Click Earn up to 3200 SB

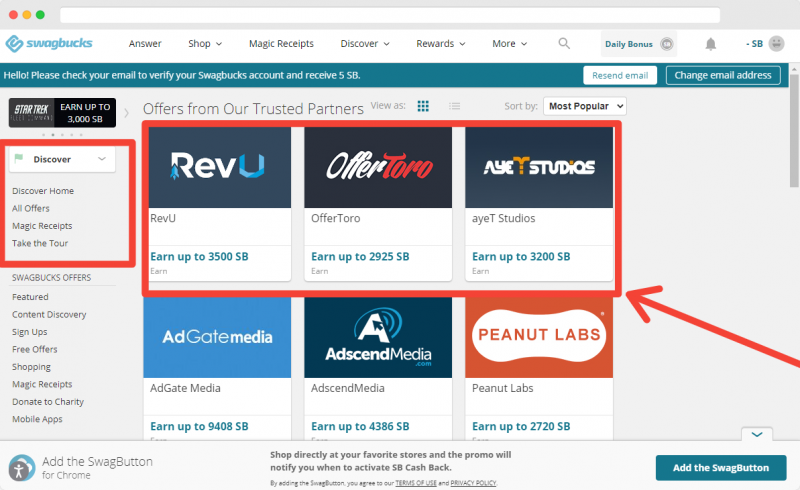(x=521, y=257)
